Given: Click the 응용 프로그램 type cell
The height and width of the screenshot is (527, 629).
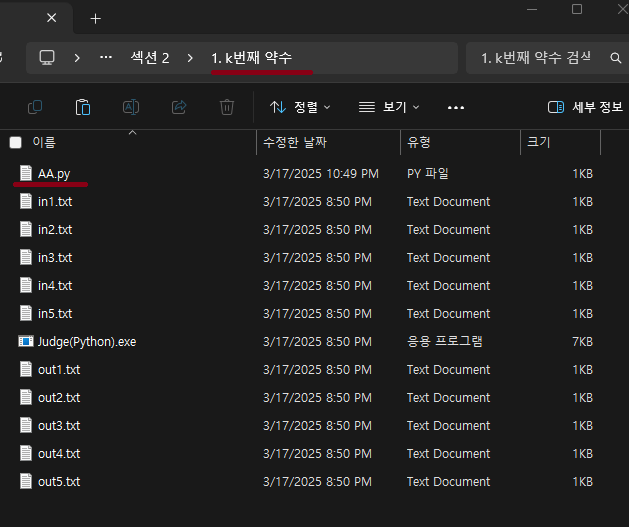Looking at the screenshot, I should coord(444,341).
